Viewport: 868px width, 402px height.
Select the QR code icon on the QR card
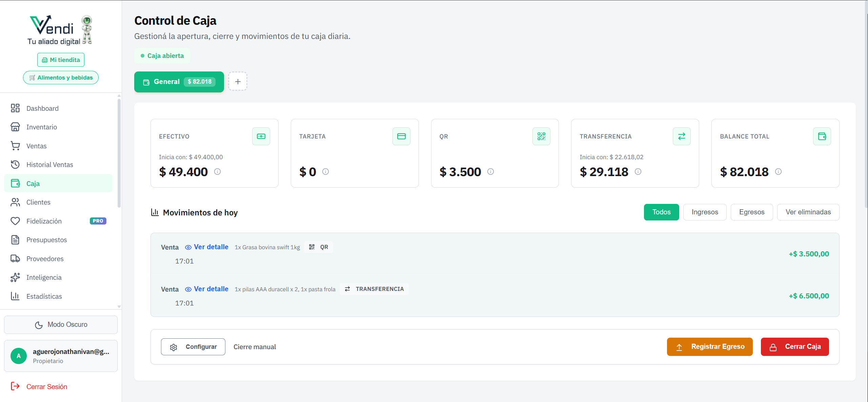click(x=541, y=136)
